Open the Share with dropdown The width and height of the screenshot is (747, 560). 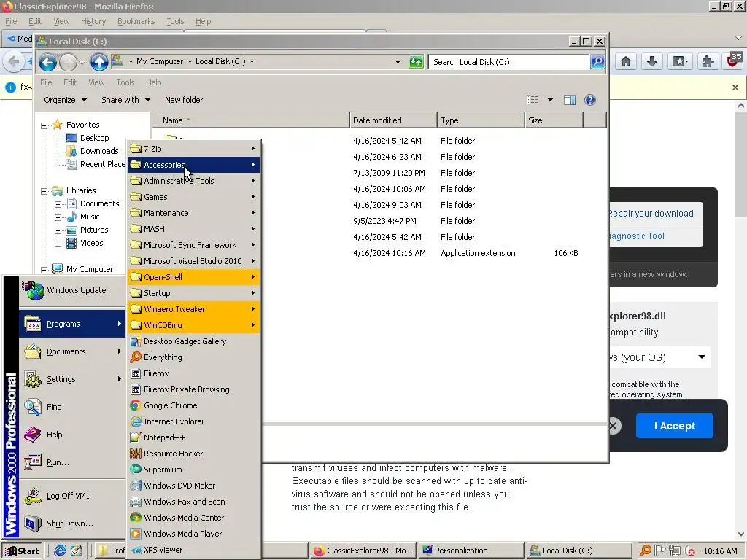[125, 100]
